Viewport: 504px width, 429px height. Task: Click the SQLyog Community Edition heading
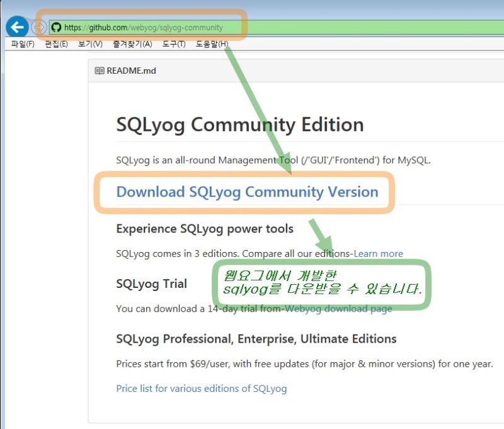coord(239,125)
